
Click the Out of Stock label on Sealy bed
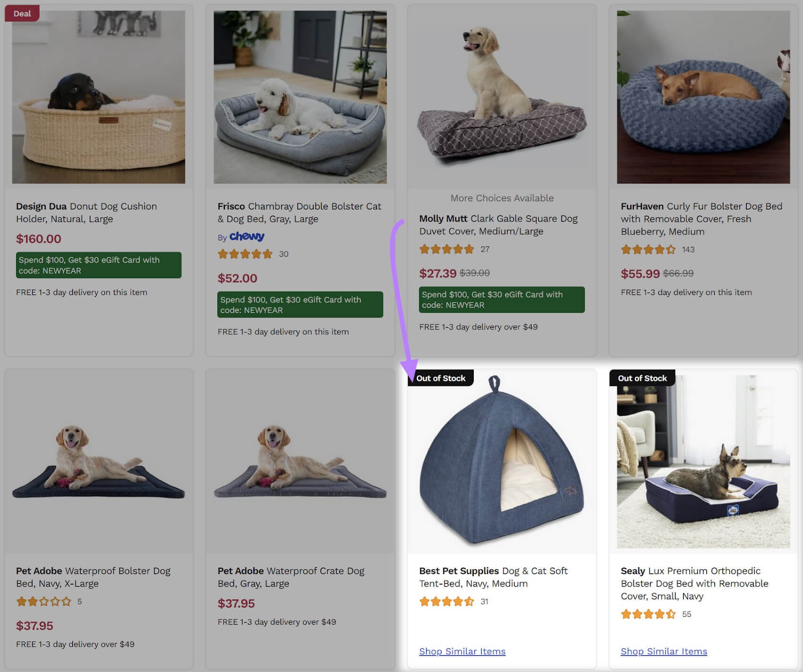coord(643,378)
